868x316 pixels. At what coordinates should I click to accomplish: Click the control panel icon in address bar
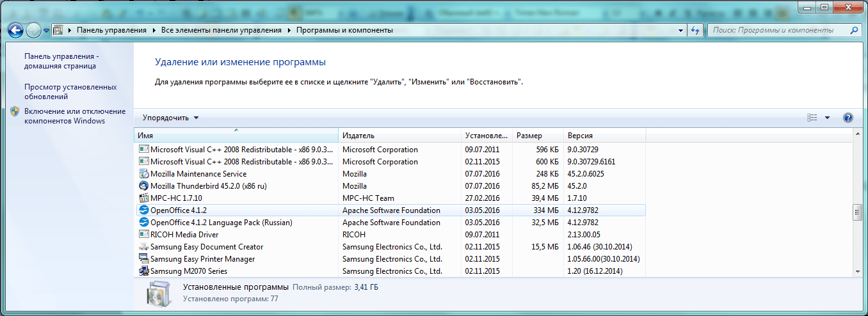58,30
